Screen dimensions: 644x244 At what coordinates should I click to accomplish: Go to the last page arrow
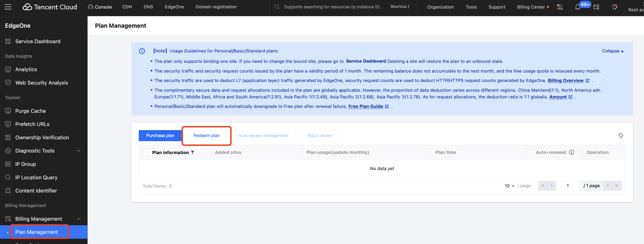(x=617, y=186)
